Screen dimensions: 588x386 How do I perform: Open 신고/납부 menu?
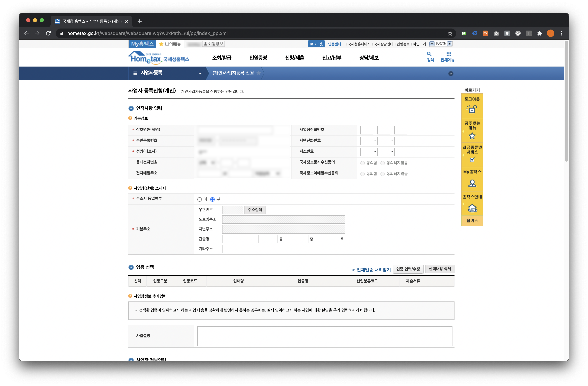pos(332,58)
